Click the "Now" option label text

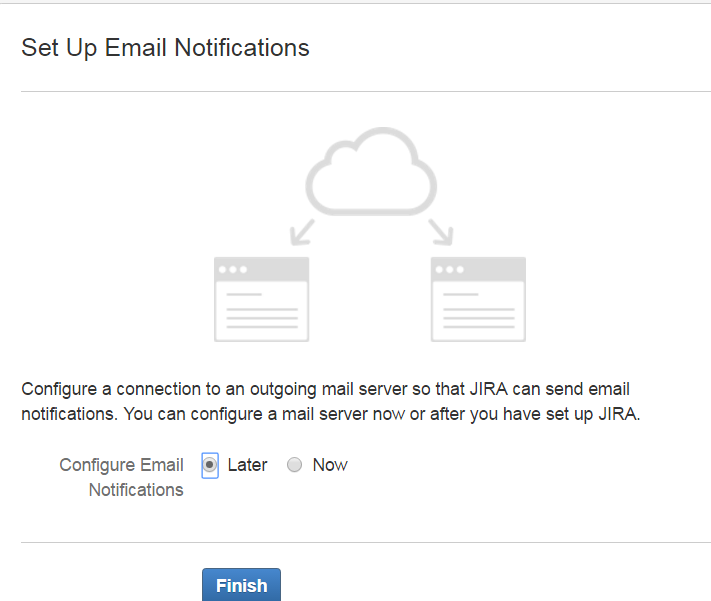330,465
